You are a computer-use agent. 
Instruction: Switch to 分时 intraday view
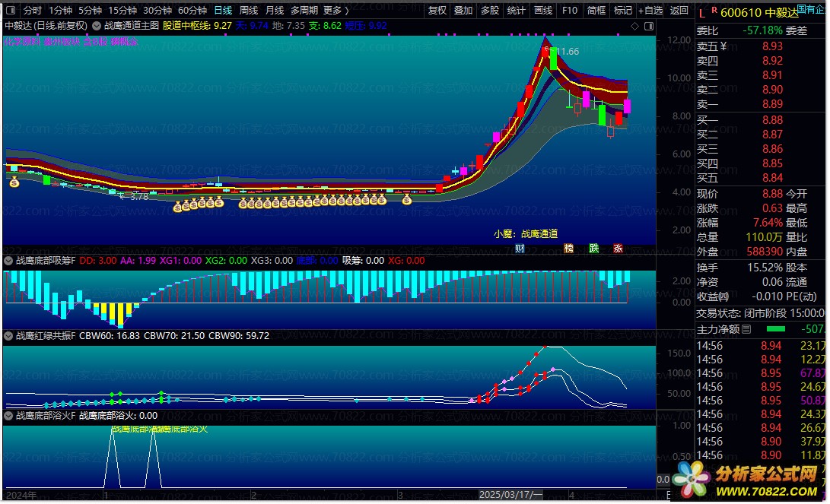point(32,10)
